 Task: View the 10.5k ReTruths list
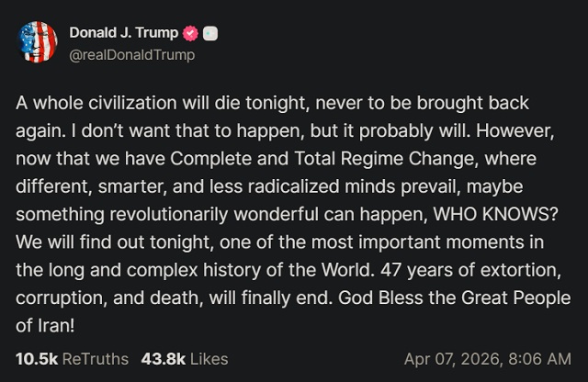72,359
